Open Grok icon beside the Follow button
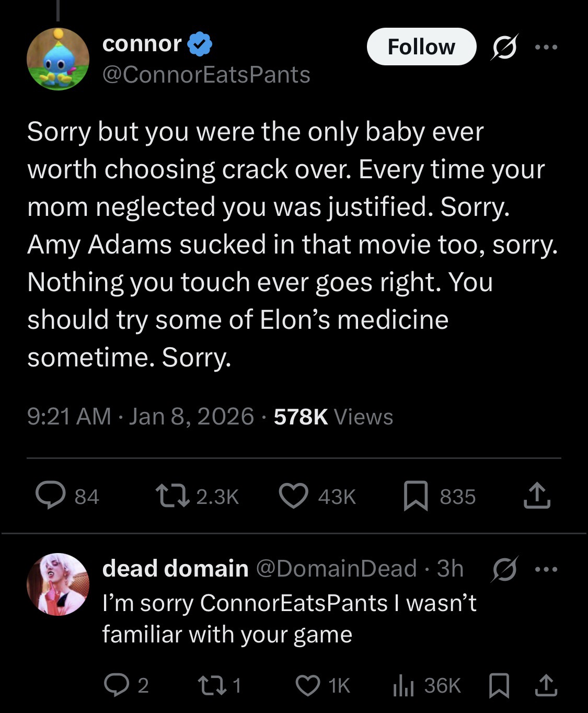Screen dimensions: 588x713 pos(504,47)
